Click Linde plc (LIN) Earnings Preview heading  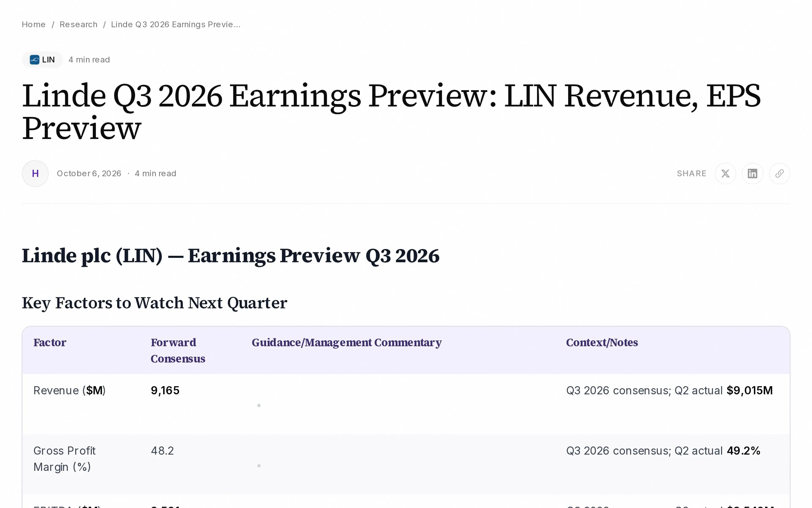[230, 256]
